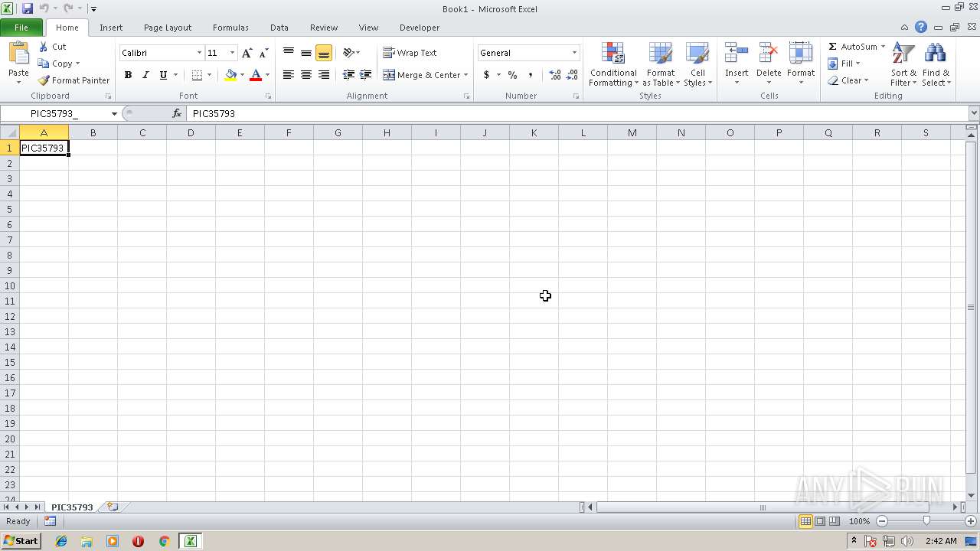Click the Insert cells icon
This screenshot has height=551, width=980.
pyautogui.click(x=737, y=54)
